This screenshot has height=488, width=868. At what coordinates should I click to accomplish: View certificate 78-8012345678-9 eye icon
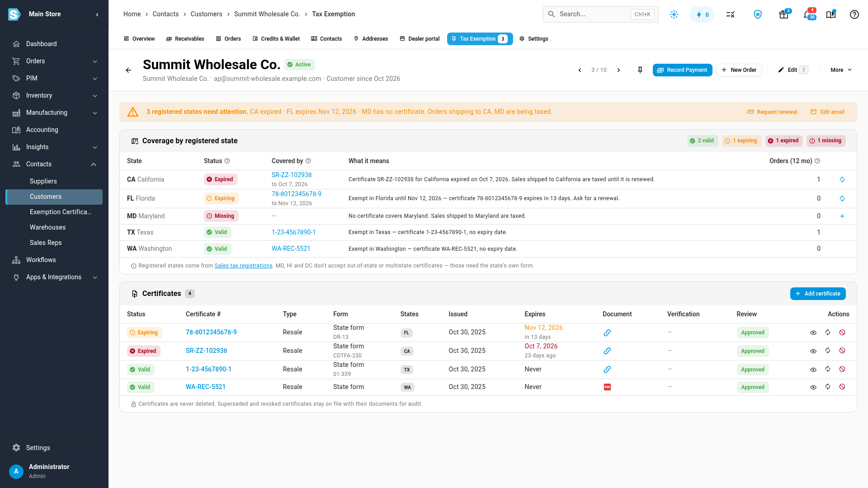pos(813,333)
